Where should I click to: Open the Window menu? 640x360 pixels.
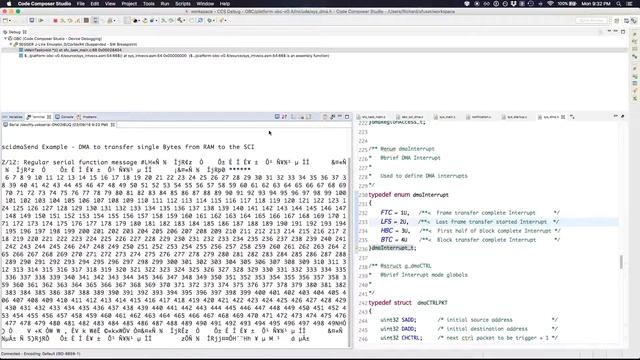(205, 3)
